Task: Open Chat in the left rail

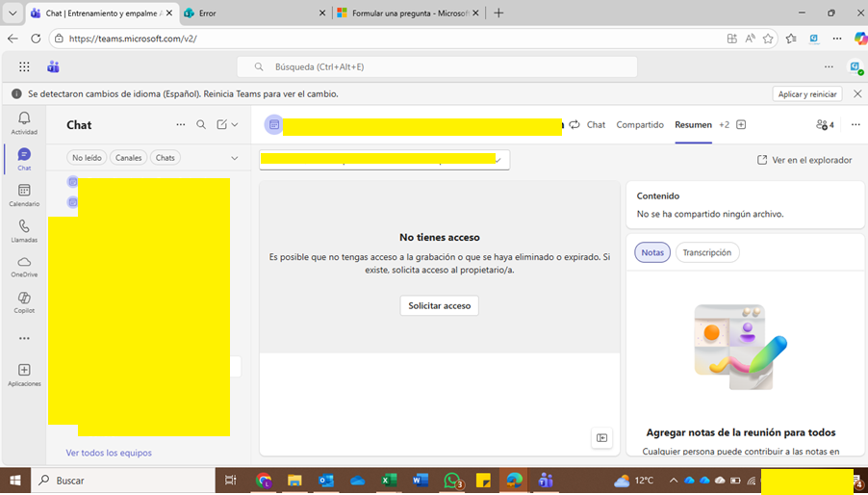Action: 24,159
